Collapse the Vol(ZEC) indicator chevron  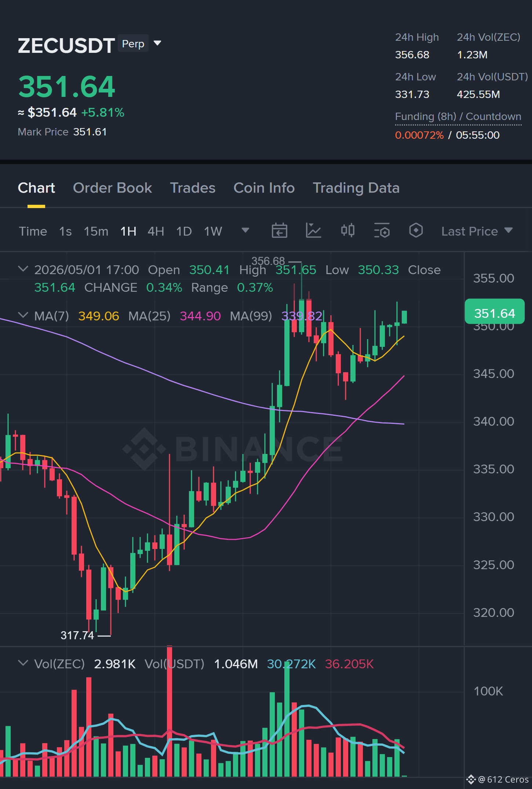[23, 663]
